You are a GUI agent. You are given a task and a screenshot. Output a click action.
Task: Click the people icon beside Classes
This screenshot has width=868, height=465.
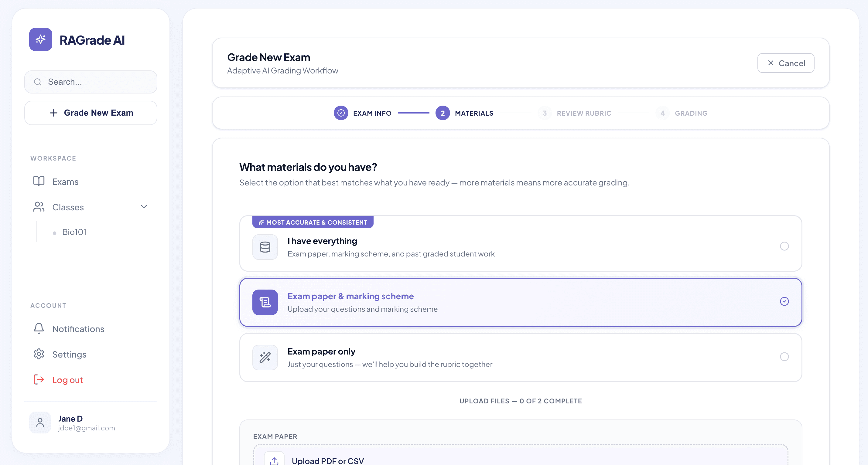pyautogui.click(x=39, y=207)
